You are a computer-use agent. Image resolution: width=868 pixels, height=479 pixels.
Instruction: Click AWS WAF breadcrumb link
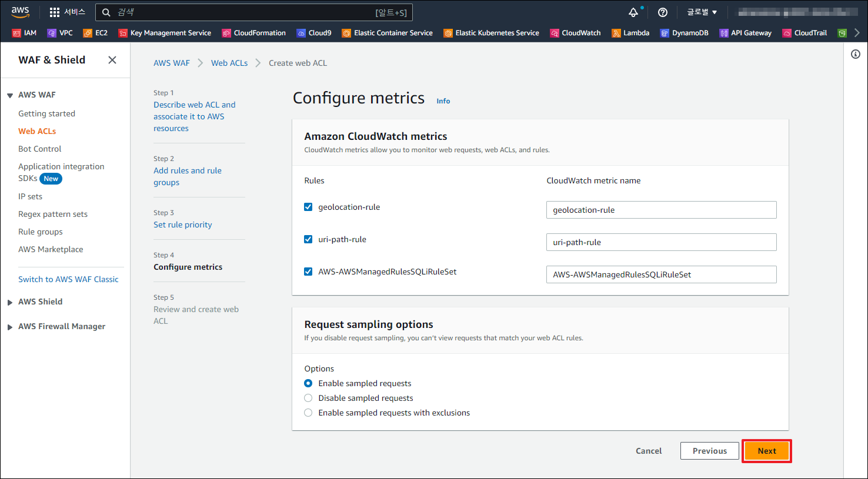coord(172,63)
